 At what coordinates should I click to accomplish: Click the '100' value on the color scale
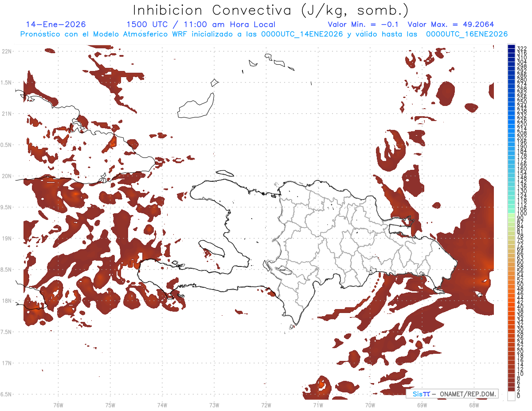(521, 214)
